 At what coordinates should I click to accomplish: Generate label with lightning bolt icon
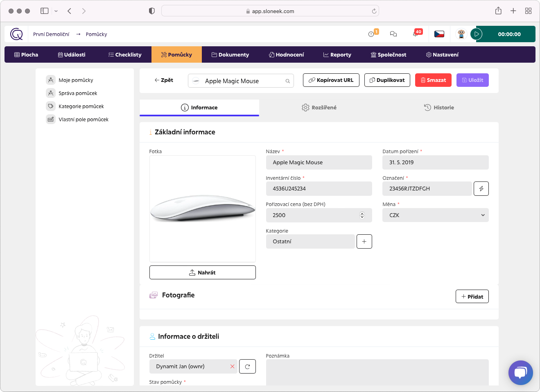481,188
